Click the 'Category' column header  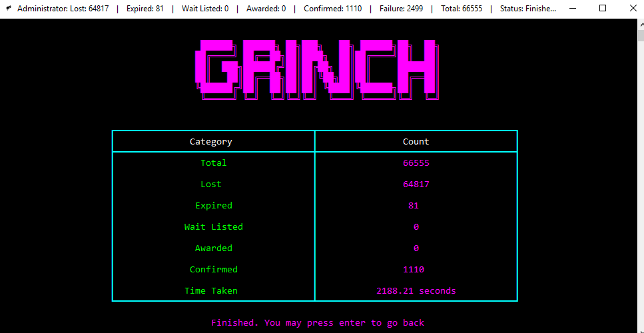click(210, 142)
